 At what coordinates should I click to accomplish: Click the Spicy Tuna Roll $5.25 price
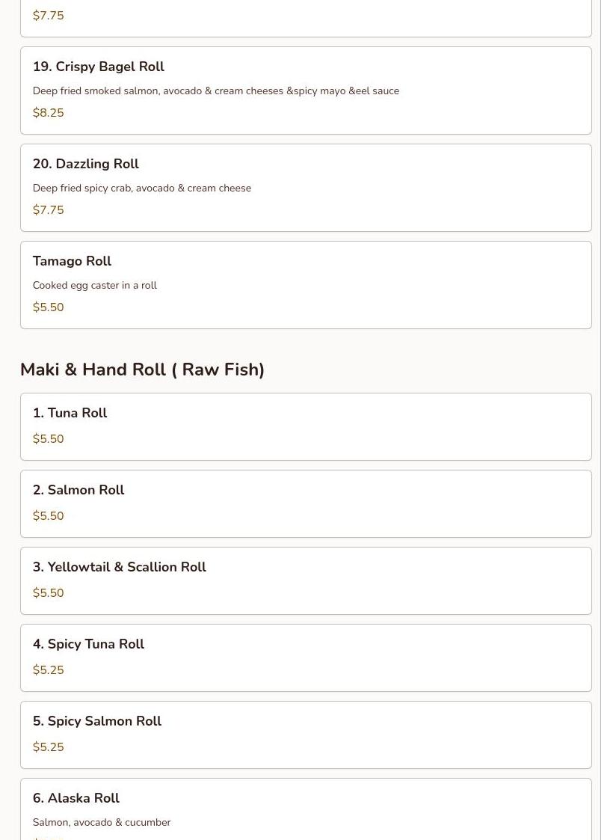(x=48, y=669)
